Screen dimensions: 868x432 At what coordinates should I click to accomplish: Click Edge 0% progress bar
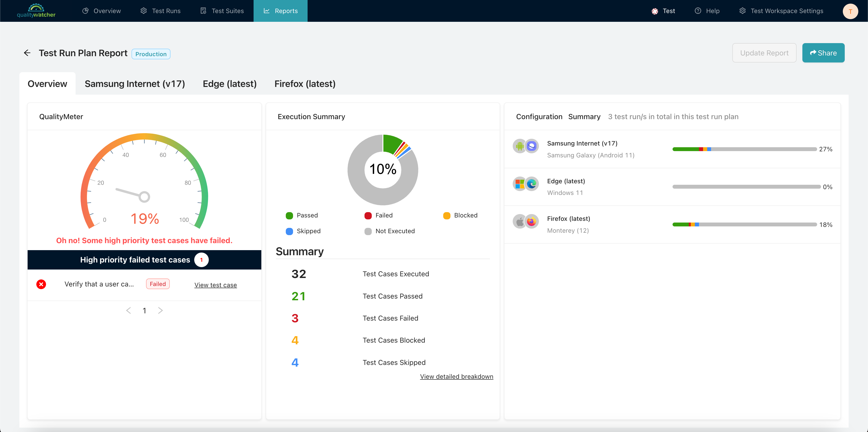(746, 187)
